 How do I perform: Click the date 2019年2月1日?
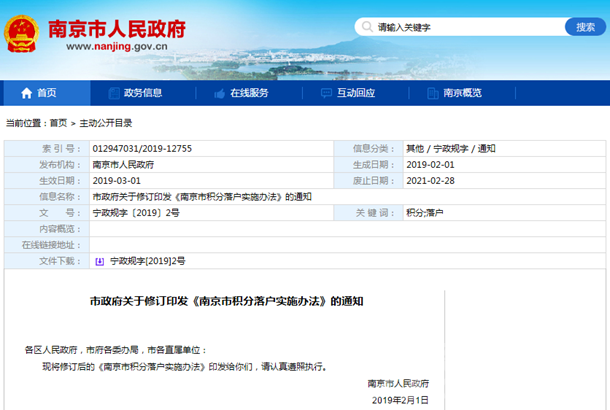tap(400, 400)
